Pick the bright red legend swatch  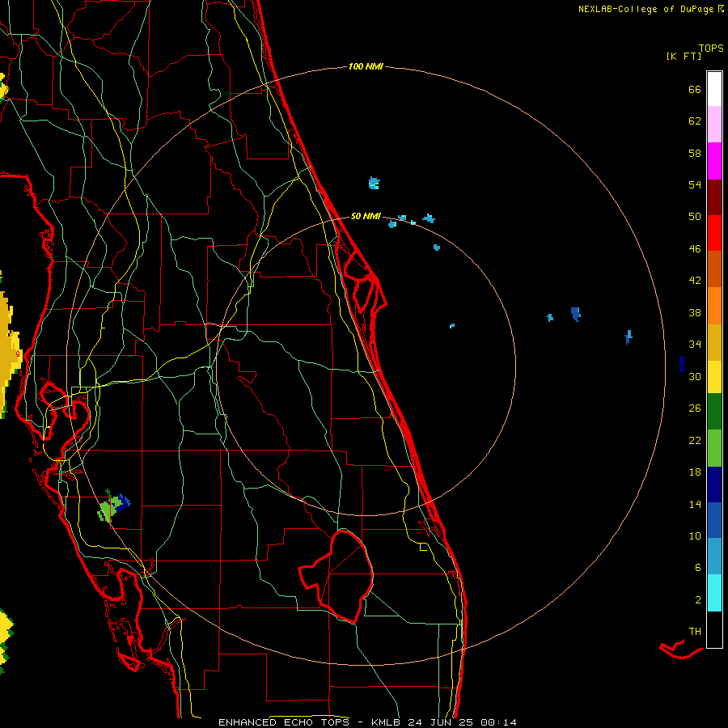pyautogui.click(x=714, y=233)
